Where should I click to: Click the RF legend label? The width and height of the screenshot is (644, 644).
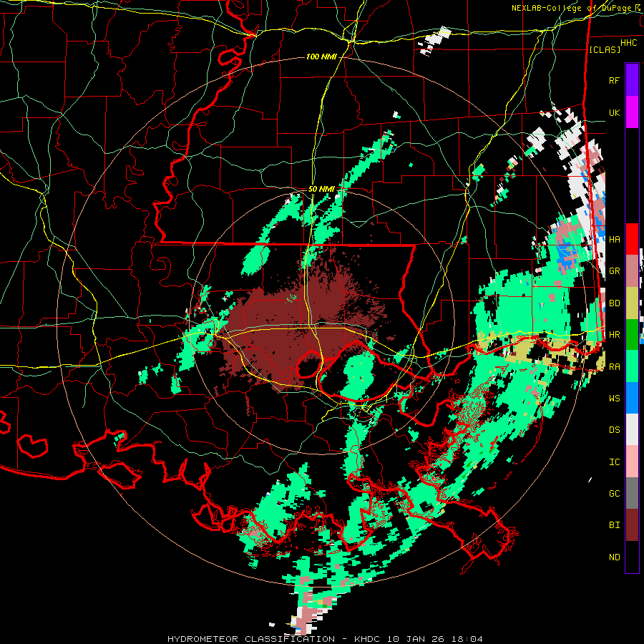[614, 80]
